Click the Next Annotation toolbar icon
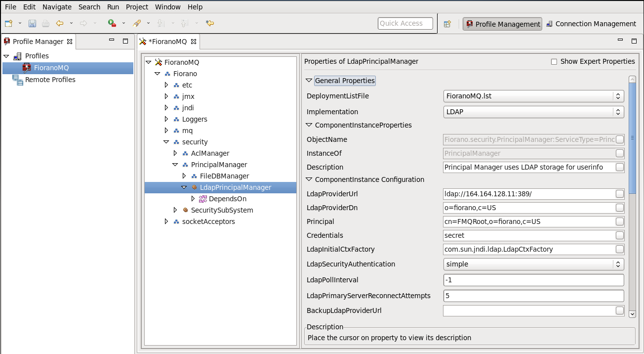 [160, 23]
